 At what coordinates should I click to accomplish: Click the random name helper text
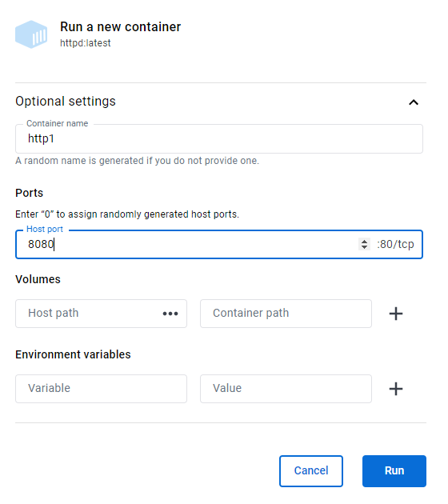tap(138, 161)
